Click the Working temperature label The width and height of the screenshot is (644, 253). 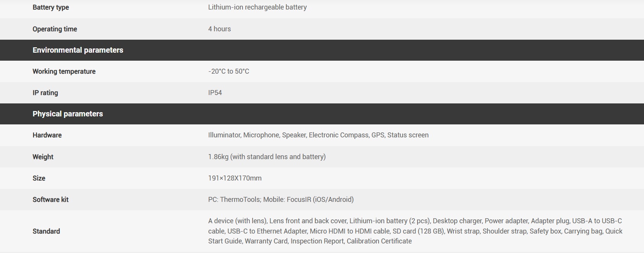(64, 71)
